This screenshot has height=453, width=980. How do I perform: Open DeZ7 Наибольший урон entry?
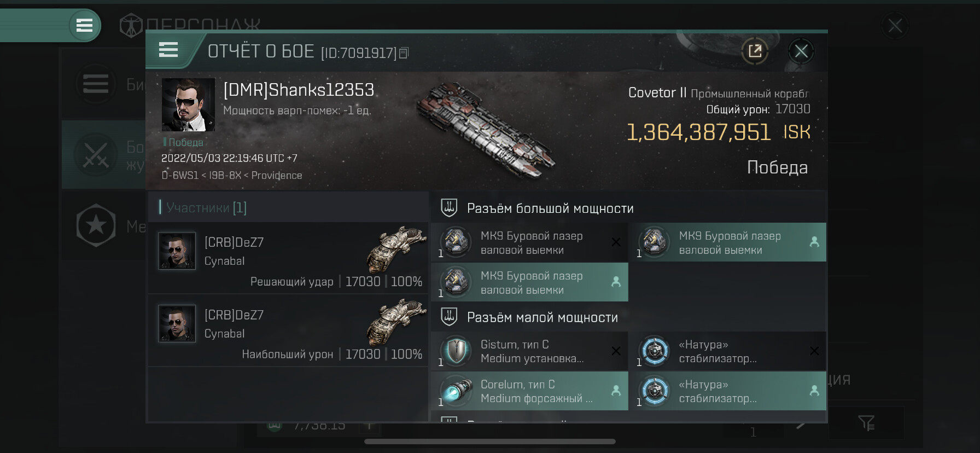pyautogui.click(x=288, y=330)
